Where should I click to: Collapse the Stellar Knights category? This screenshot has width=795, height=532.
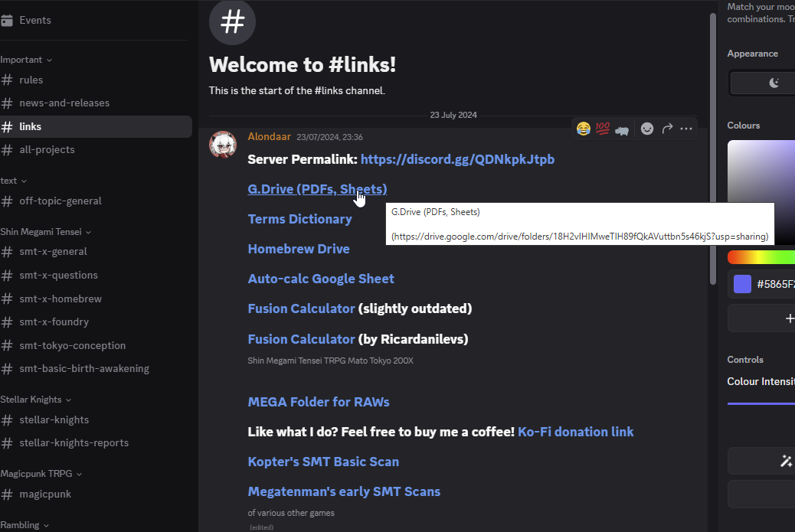pyautogui.click(x=35, y=400)
